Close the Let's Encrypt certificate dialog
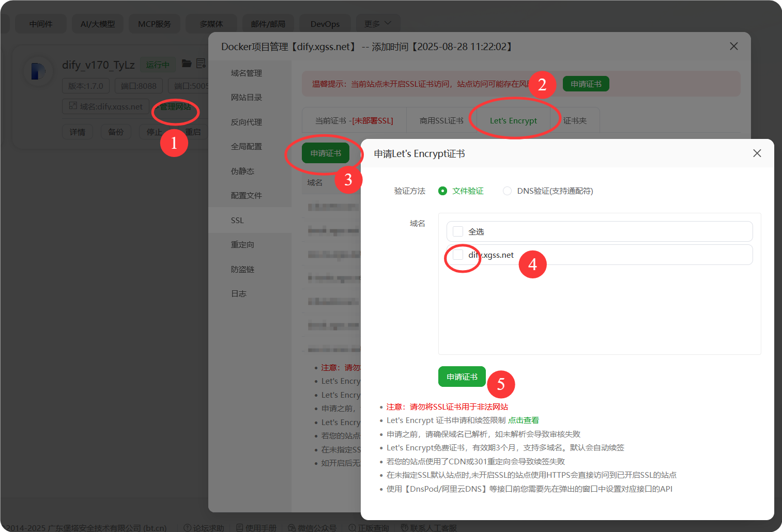Image resolution: width=782 pixels, height=532 pixels. pos(757,153)
